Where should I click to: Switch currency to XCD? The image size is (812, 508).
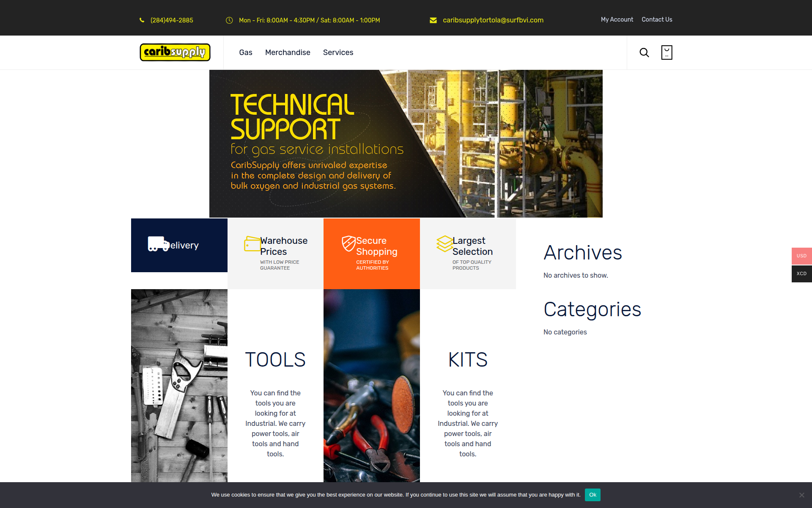[801, 273]
